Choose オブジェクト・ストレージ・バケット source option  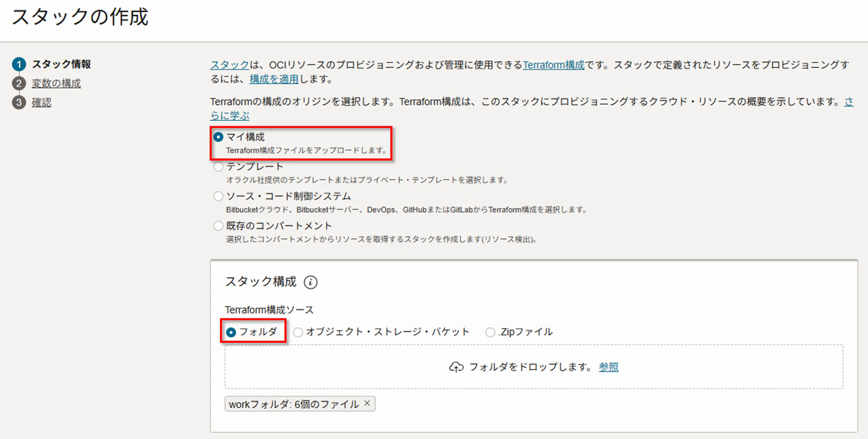click(x=298, y=332)
